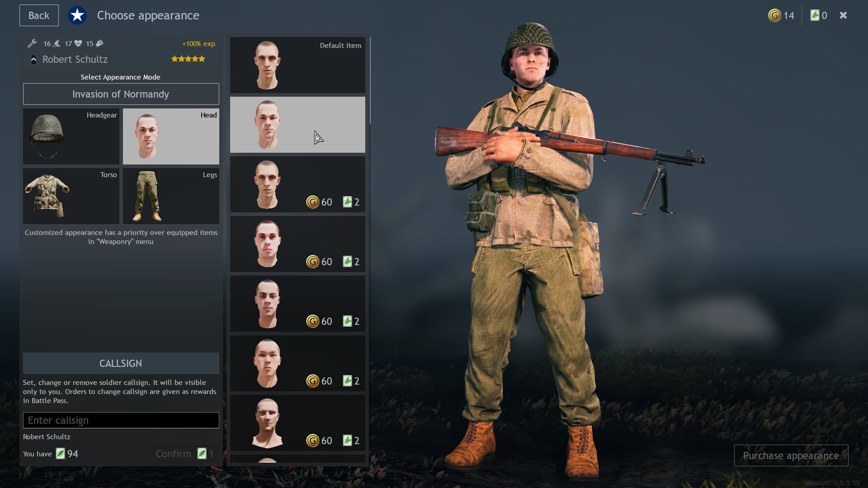This screenshot has width=868, height=488.
Task: Click the head list vertical scrollbar
Action: [370, 80]
